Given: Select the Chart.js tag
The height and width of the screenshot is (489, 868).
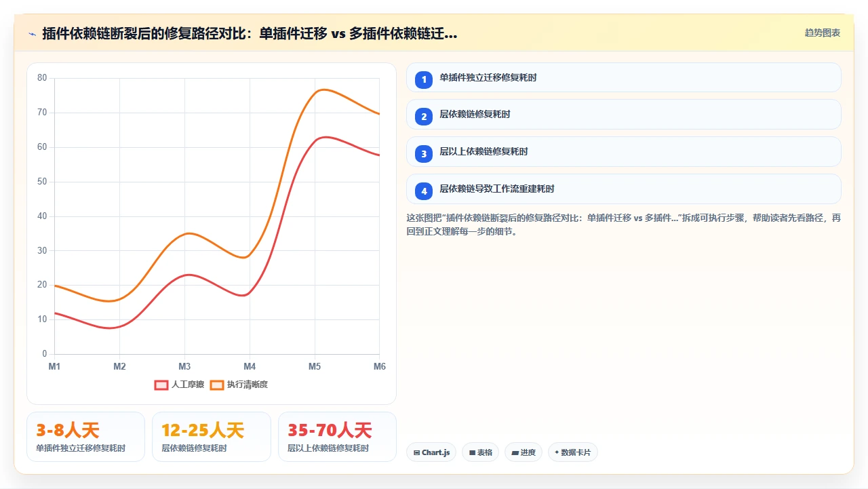Looking at the screenshot, I should tap(431, 452).
